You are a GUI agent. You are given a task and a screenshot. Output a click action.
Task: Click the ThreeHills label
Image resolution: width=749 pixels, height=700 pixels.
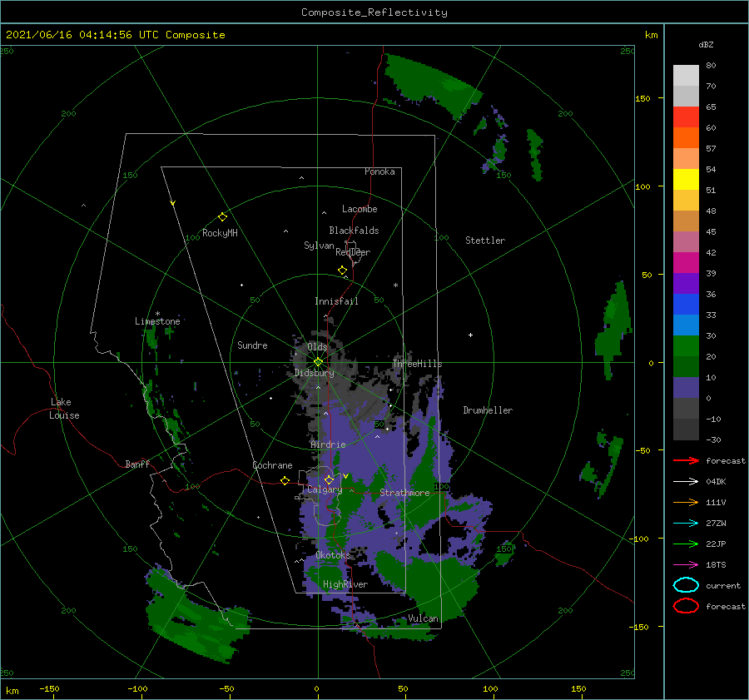(x=418, y=364)
